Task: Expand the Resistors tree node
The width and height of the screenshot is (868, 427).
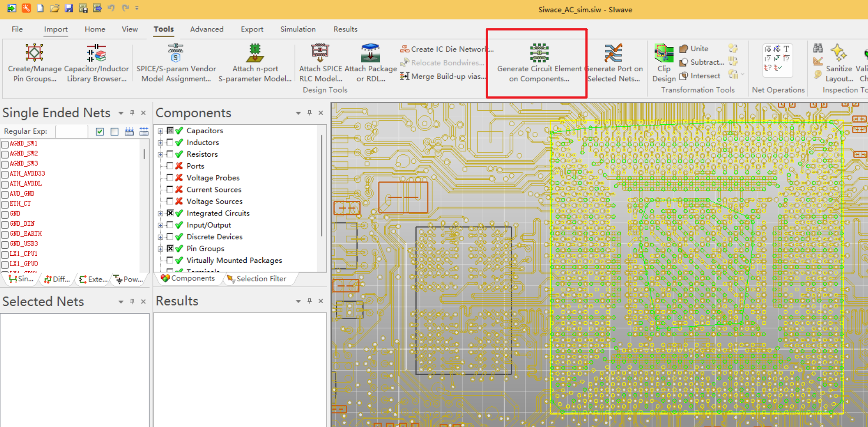Action: click(x=161, y=154)
